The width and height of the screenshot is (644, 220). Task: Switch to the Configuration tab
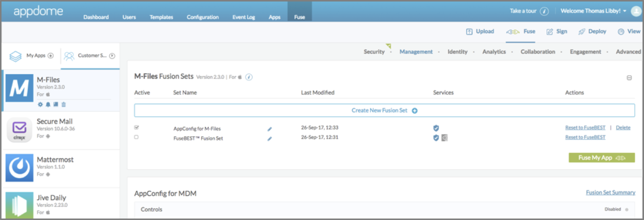tap(203, 17)
